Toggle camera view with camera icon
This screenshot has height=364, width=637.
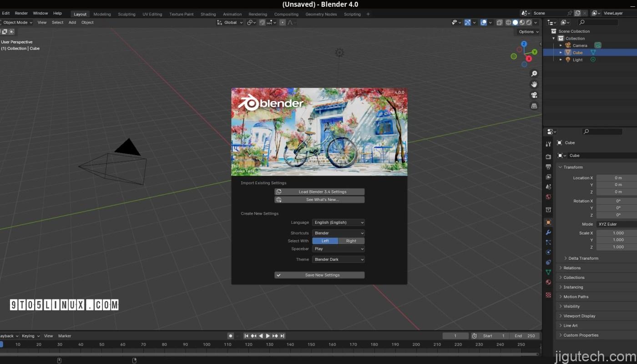click(x=534, y=95)
